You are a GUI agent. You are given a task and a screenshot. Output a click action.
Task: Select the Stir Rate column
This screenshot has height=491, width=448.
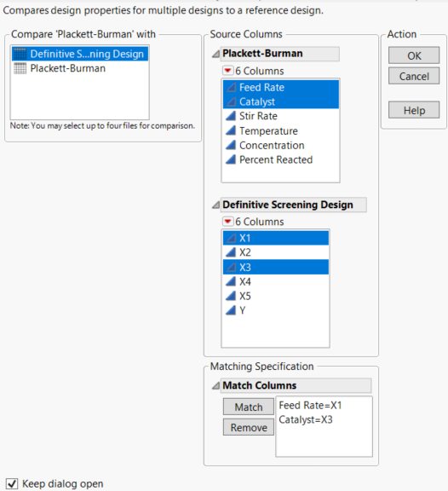pyautogui.click(x=280, y=116)
